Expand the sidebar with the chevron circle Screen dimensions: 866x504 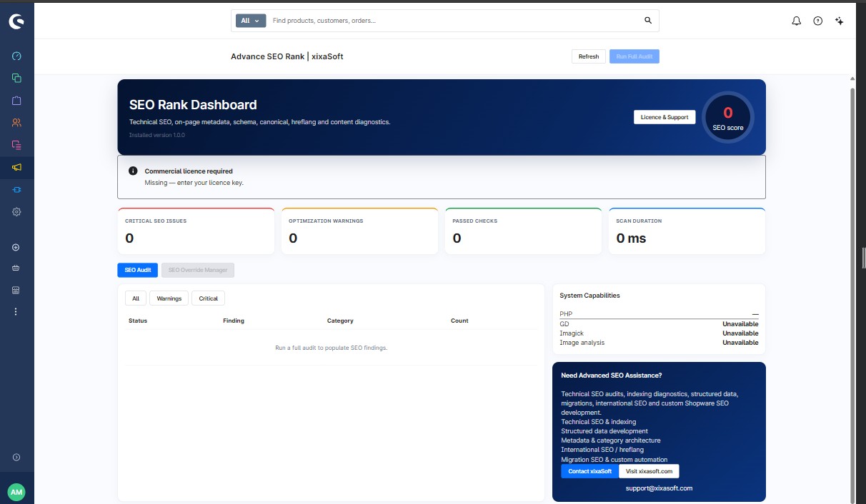(x=16, y=457)
